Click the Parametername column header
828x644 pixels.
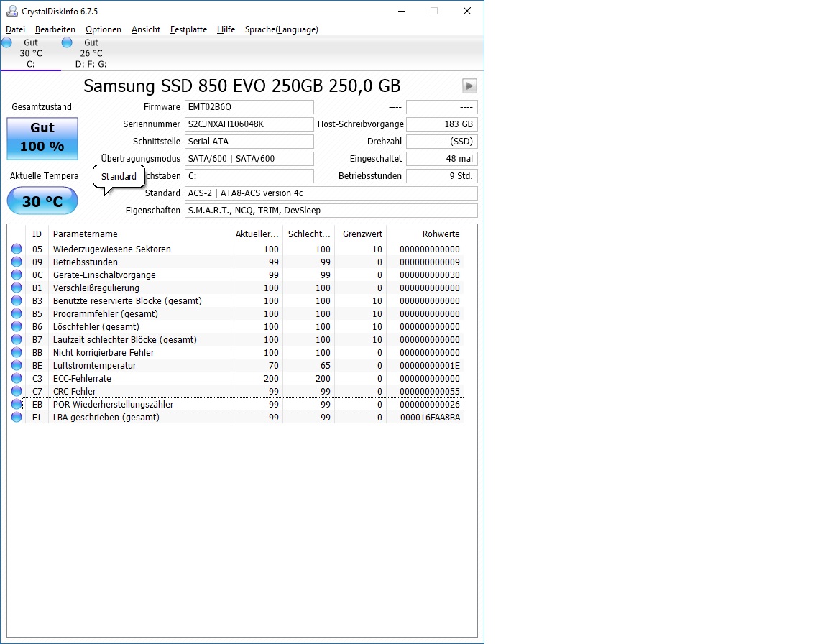point(139,234)
